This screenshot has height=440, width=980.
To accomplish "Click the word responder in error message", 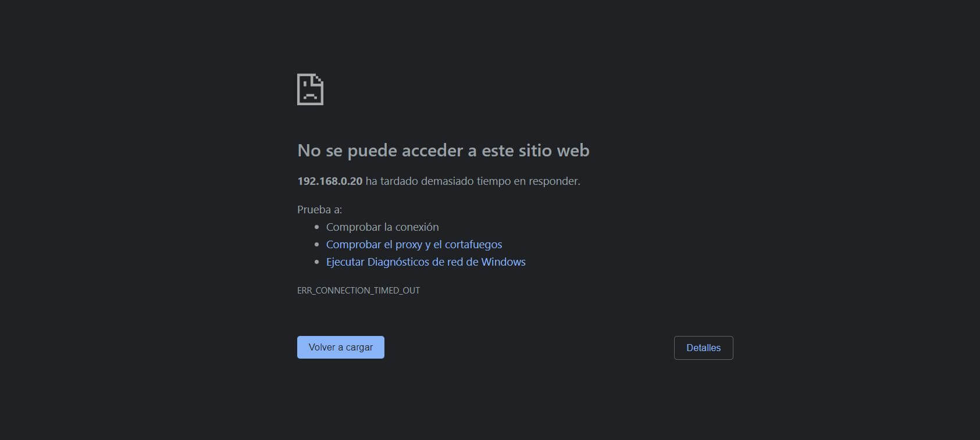I will [554, 181].
